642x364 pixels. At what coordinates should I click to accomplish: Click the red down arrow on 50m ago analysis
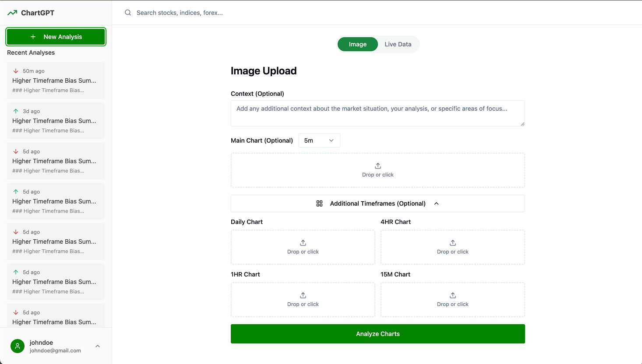pyautogui.click(x=16, y=71)
